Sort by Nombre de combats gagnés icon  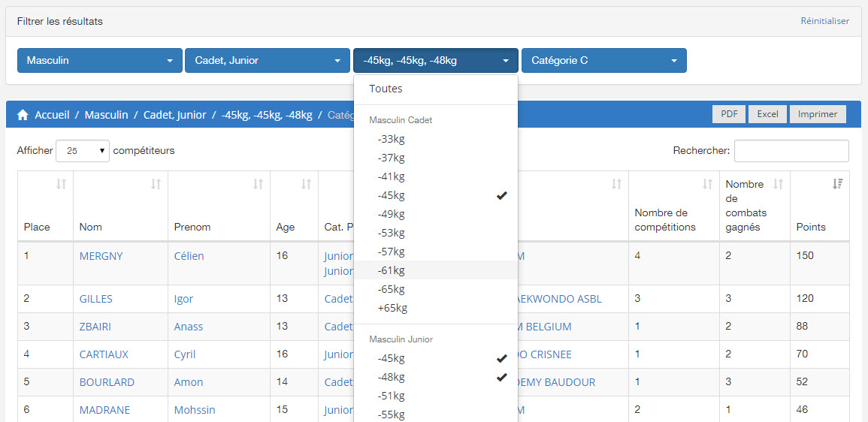click(x=779, y=184)
